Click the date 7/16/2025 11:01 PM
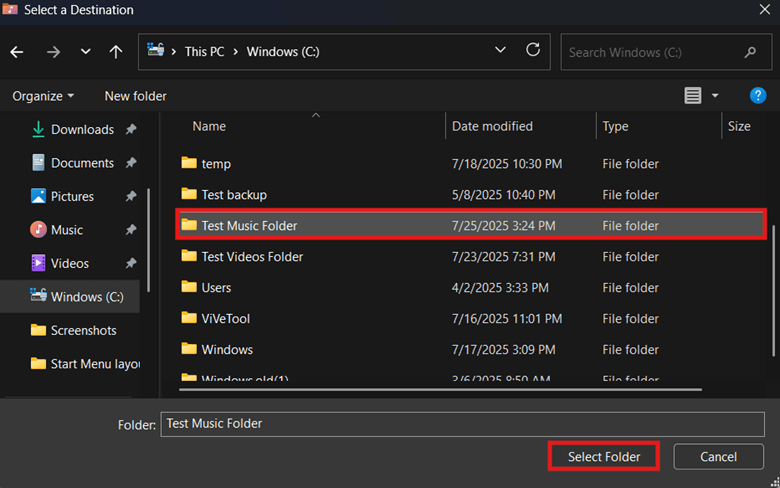 point(507,318)
